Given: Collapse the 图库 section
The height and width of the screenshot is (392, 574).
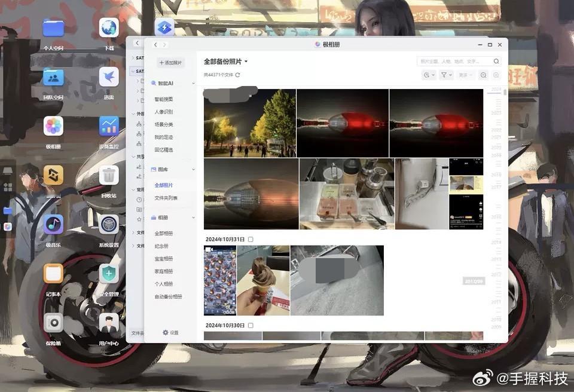Looking at the screenshot, I should click(x=193, y=170).
